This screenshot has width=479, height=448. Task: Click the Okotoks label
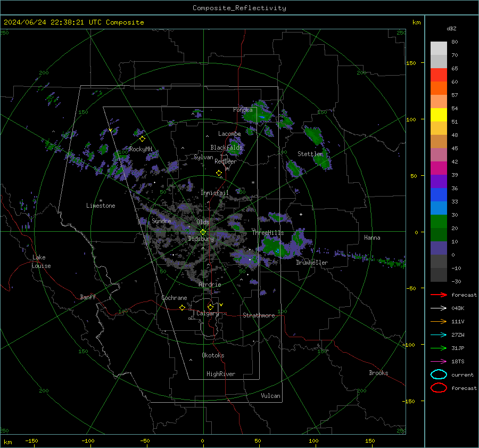pos(213,355)
